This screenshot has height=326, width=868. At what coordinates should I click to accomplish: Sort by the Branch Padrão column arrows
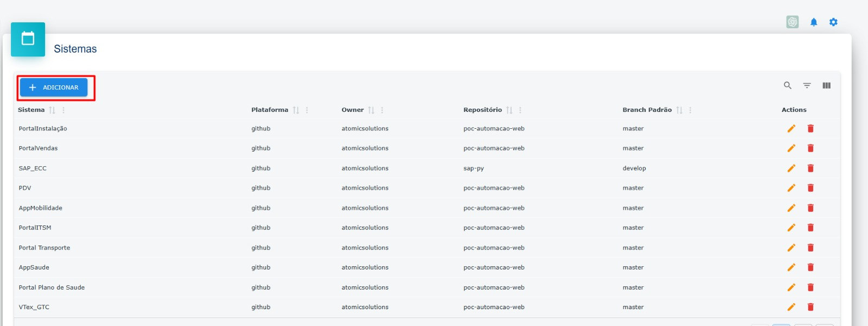pos(679,110)
